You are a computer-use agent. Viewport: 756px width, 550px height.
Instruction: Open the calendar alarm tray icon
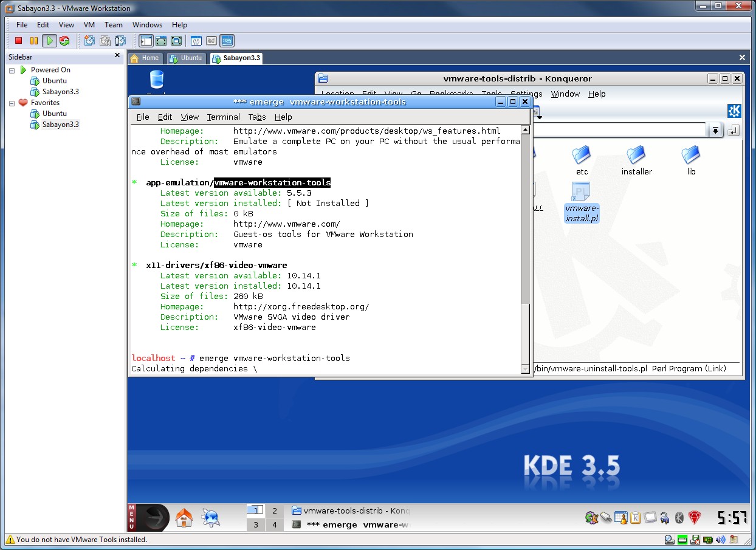620,518
